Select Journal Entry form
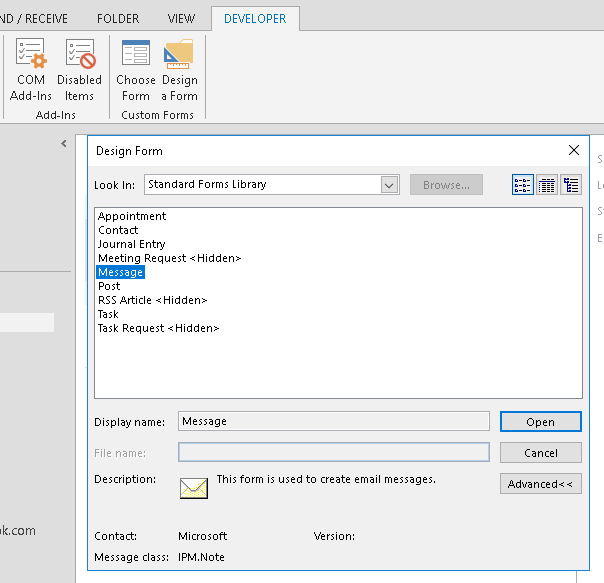 click(131, 244)
